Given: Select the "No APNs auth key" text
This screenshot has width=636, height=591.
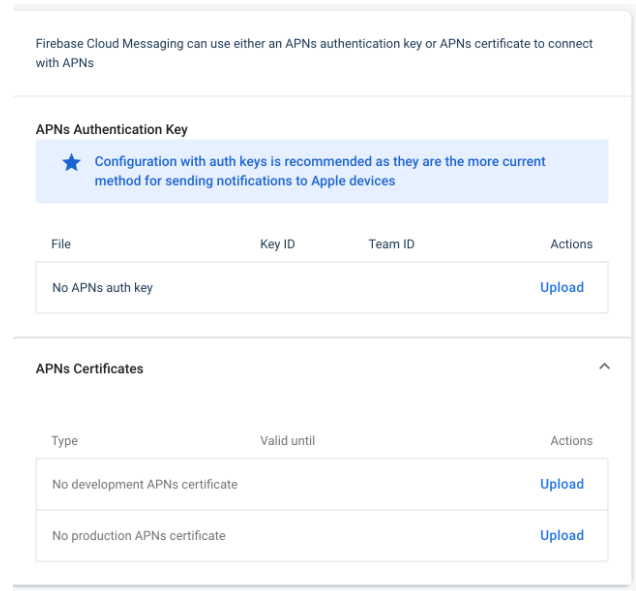Looking at the screenshot, I should (103, 288).
